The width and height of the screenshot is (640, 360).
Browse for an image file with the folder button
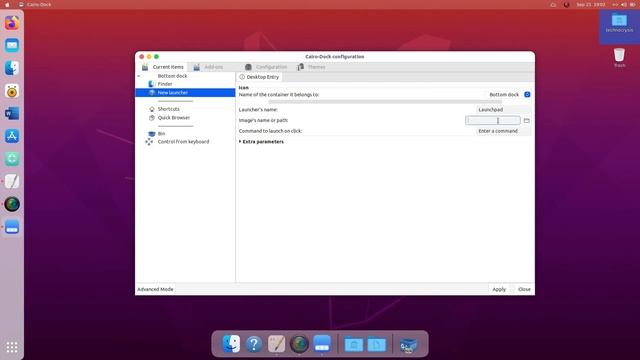click(x=527, y=120)
